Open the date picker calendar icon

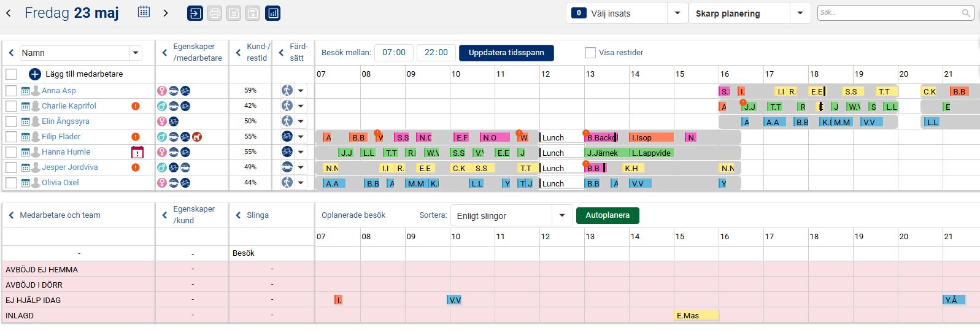click(x=144, y=12)
